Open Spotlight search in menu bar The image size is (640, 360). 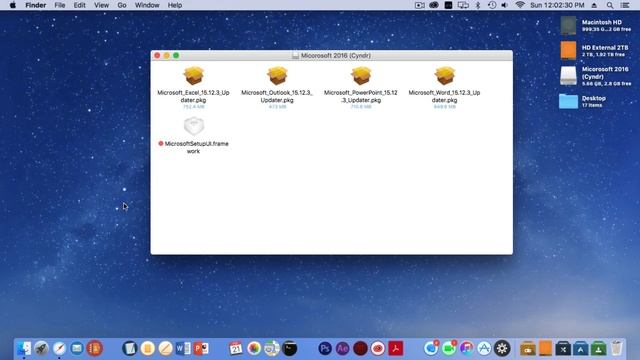(610, 5)
